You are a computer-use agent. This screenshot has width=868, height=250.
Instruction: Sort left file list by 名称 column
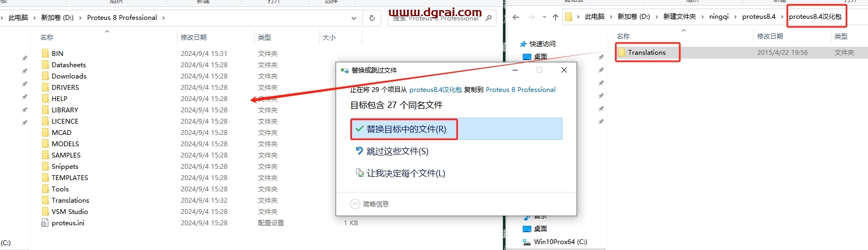47,37
